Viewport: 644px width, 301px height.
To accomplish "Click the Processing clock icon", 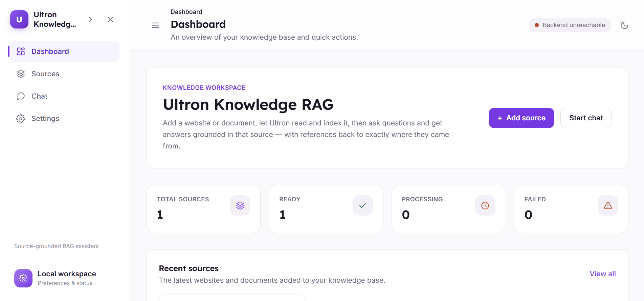I will point(485,205).
